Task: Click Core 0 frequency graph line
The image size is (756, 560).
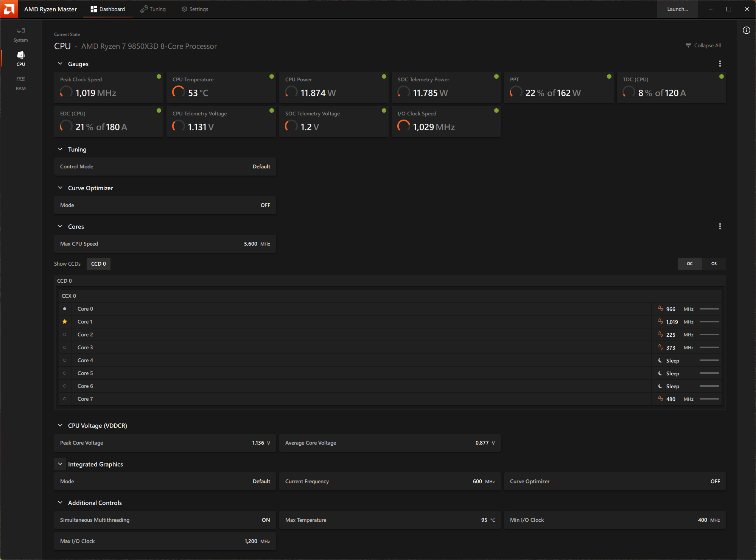Action: (709, 309)
